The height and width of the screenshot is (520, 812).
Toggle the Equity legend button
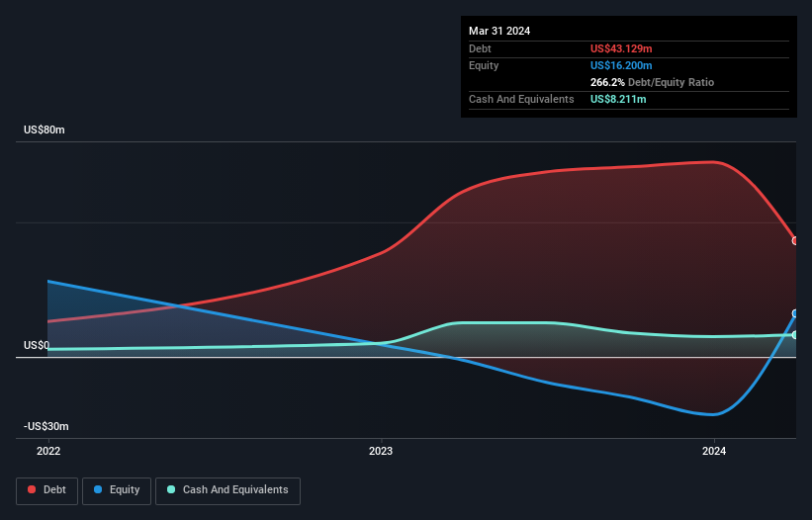[117, 490]
